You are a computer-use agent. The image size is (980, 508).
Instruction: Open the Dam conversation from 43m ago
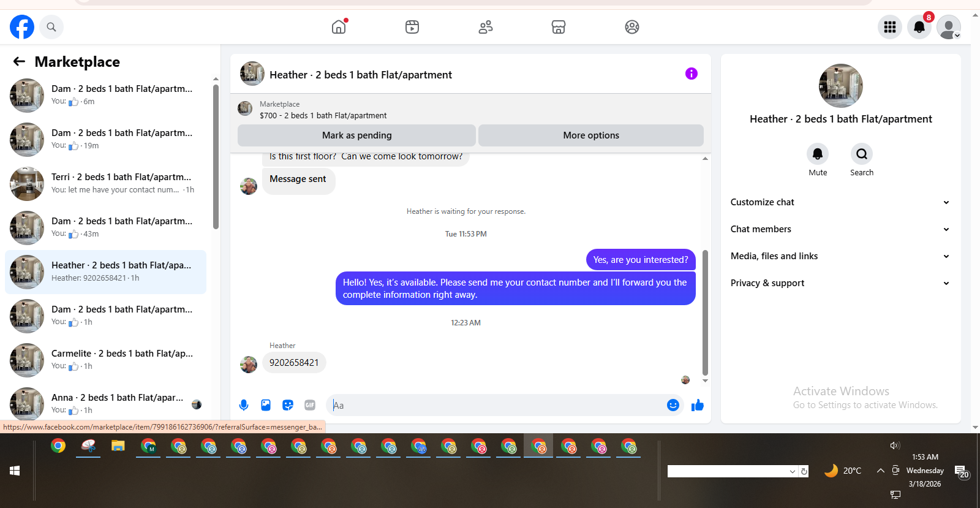pos(105,228)
